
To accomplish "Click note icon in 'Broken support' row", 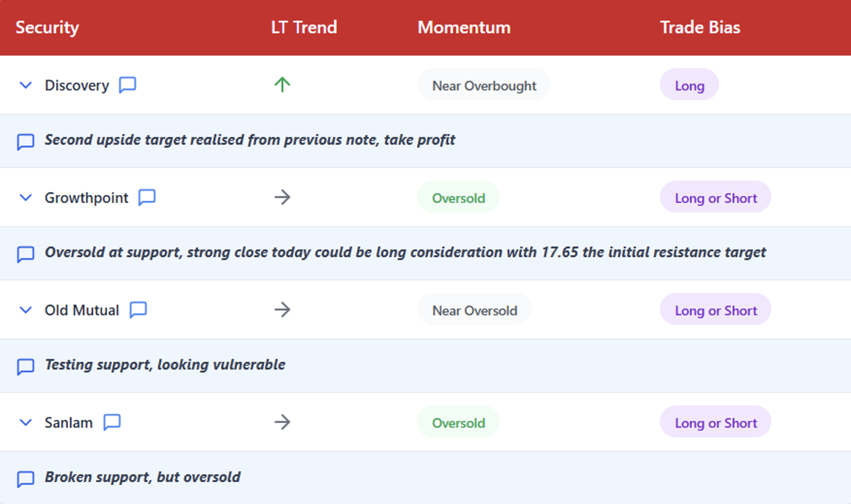I will point(25,479).
